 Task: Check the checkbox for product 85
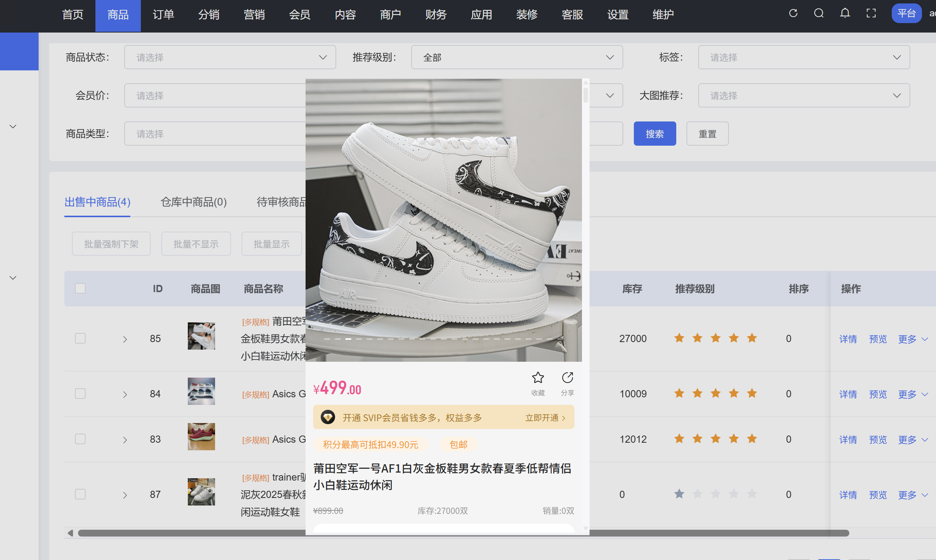pos(80,338)
